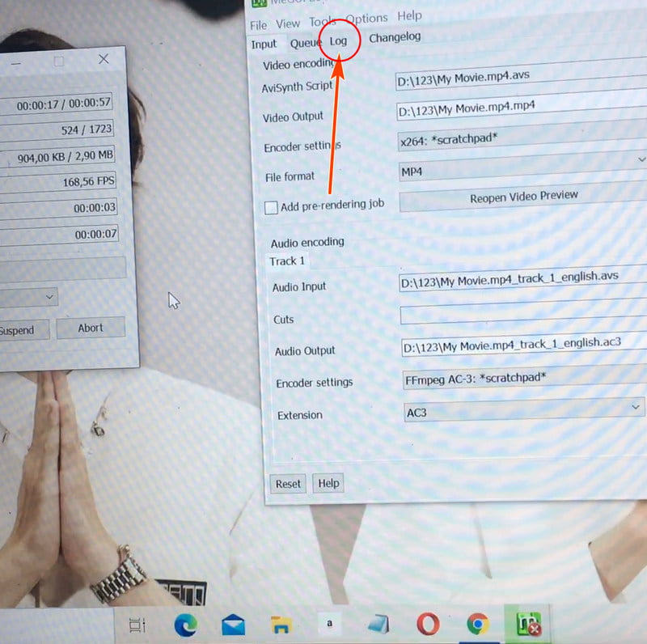Open the Help menu

[x=409, y=16]
